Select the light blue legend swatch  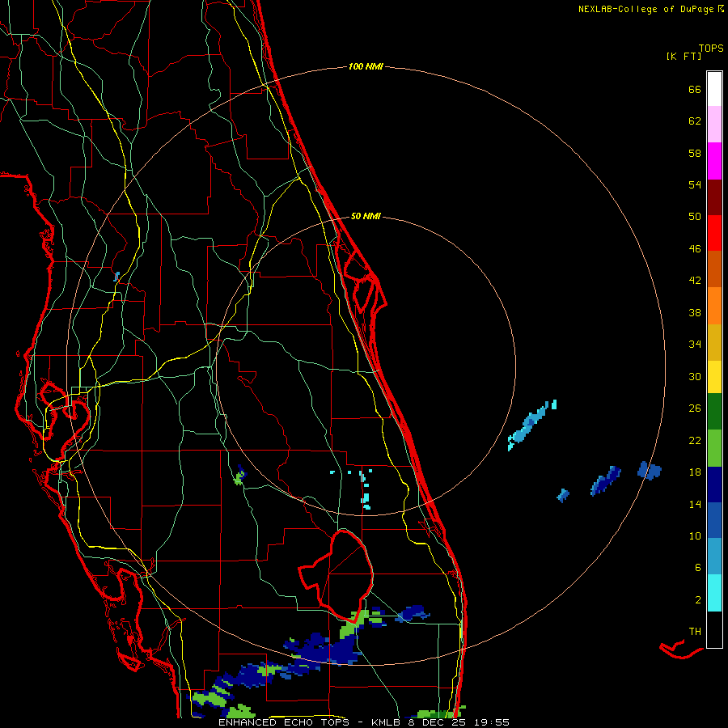click(714, 557)
